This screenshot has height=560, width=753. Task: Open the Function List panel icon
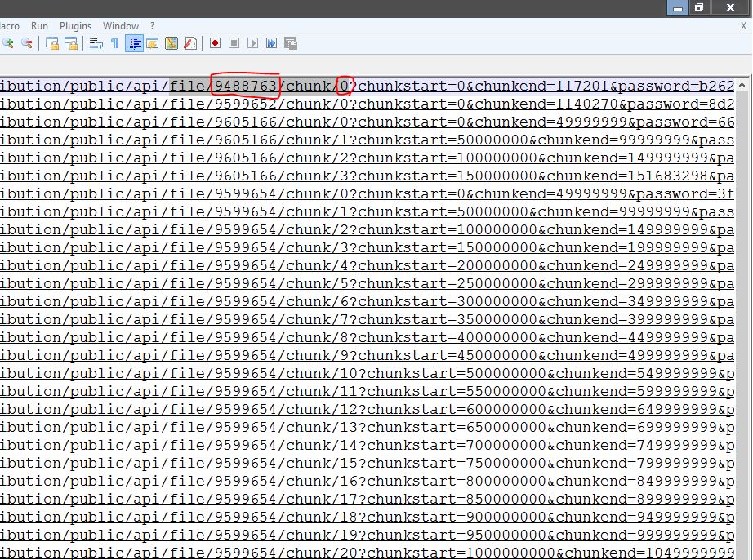coord(190,43)
